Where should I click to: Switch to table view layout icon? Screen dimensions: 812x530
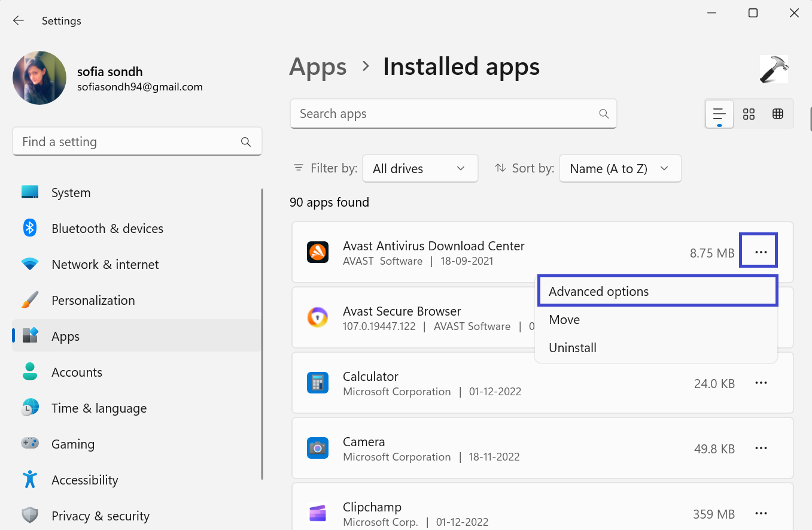[x=778, y=114]
